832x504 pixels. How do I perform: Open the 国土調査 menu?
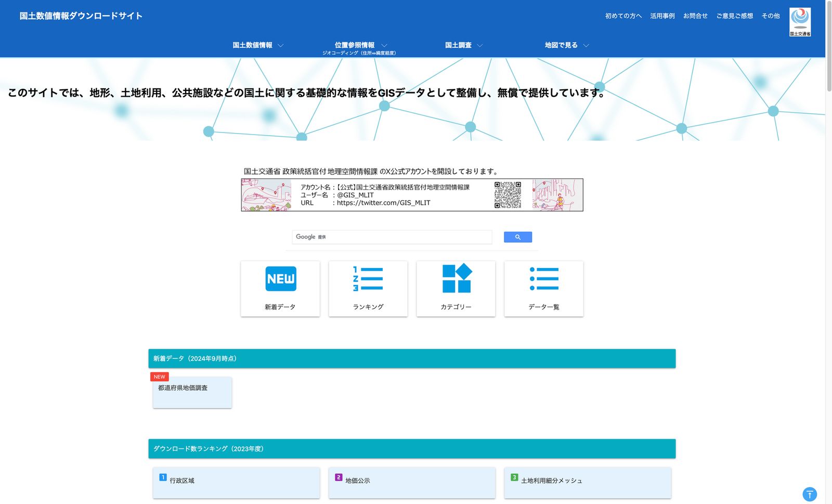coord(458,45)
